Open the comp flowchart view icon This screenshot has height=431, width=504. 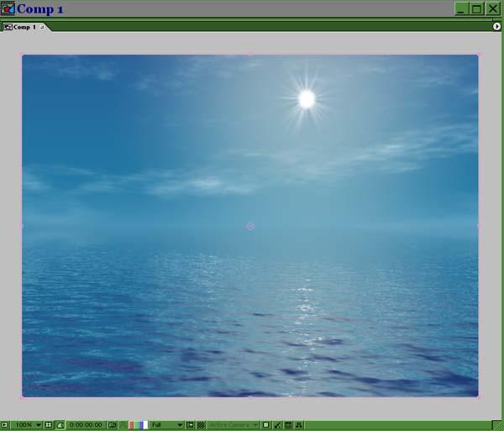point(299,425)
